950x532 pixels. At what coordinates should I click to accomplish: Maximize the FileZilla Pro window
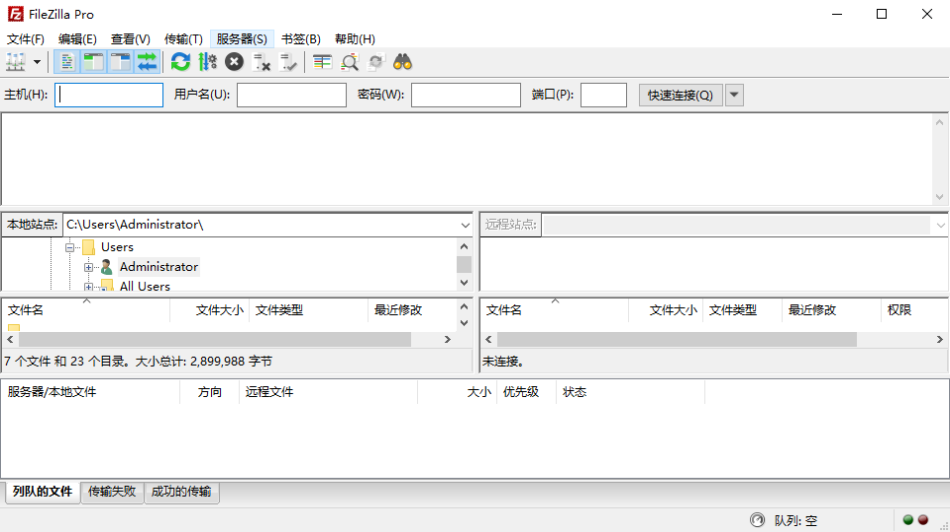882,14
